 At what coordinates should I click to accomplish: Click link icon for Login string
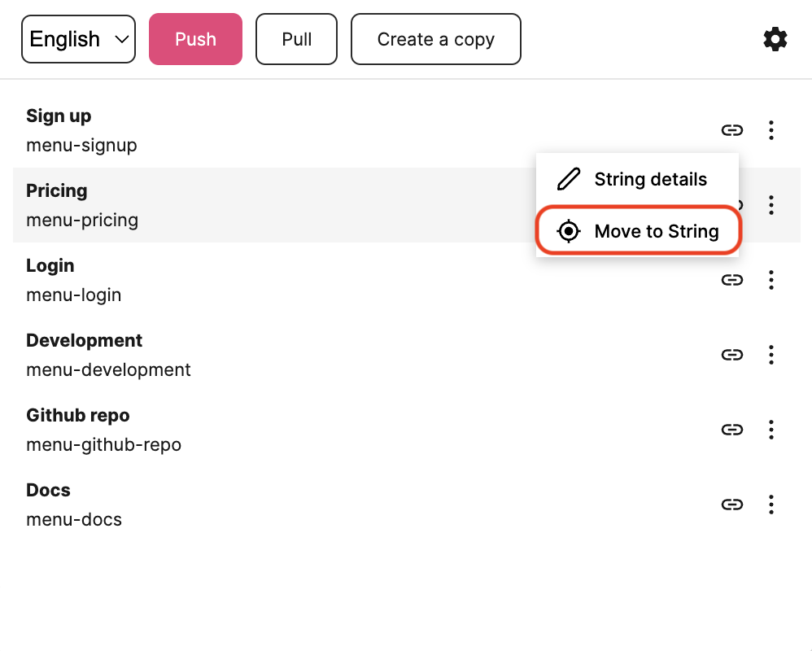pos(732,280)
